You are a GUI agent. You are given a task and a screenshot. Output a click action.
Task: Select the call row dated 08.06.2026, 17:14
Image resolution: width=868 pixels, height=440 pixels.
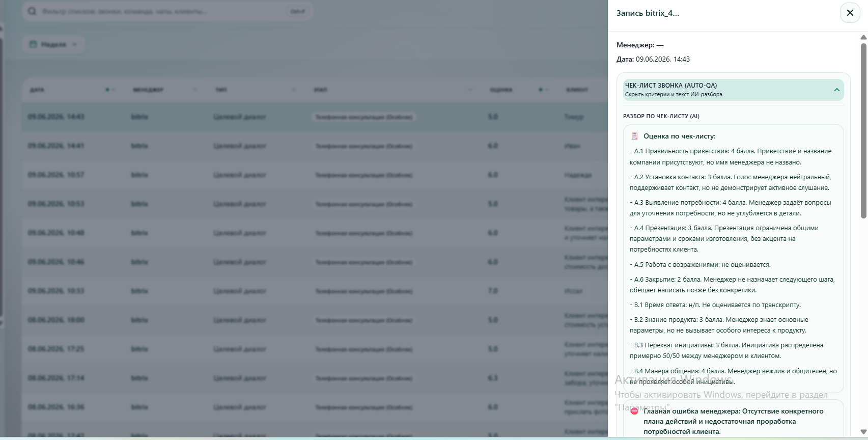click(x=315, y=378)
